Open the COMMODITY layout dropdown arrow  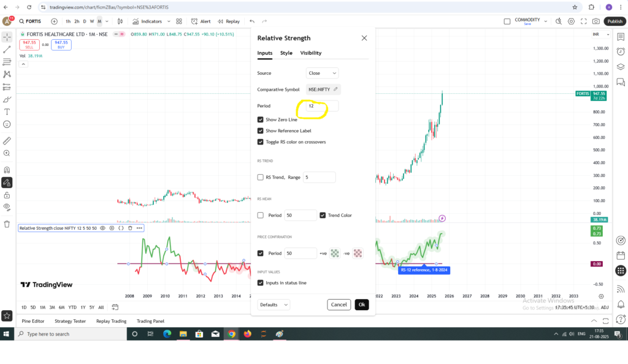[x=545, y=21]
